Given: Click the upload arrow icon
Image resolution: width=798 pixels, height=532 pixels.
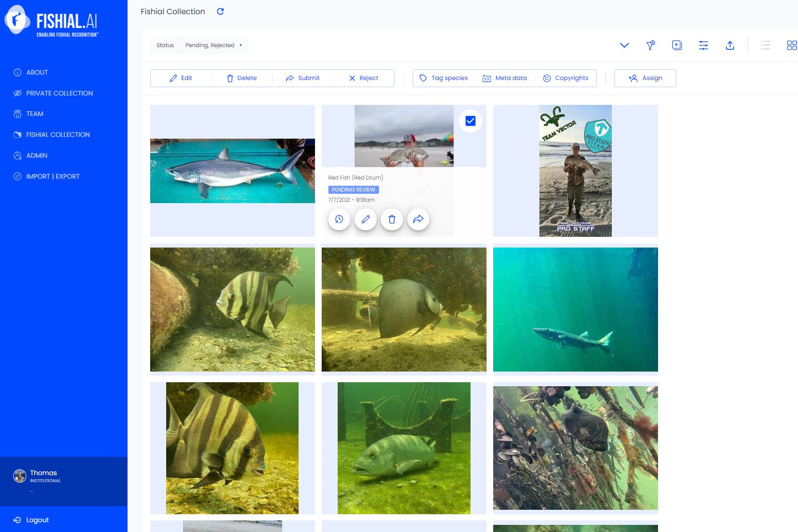Looking at the screenshot, I should [730, 45].
